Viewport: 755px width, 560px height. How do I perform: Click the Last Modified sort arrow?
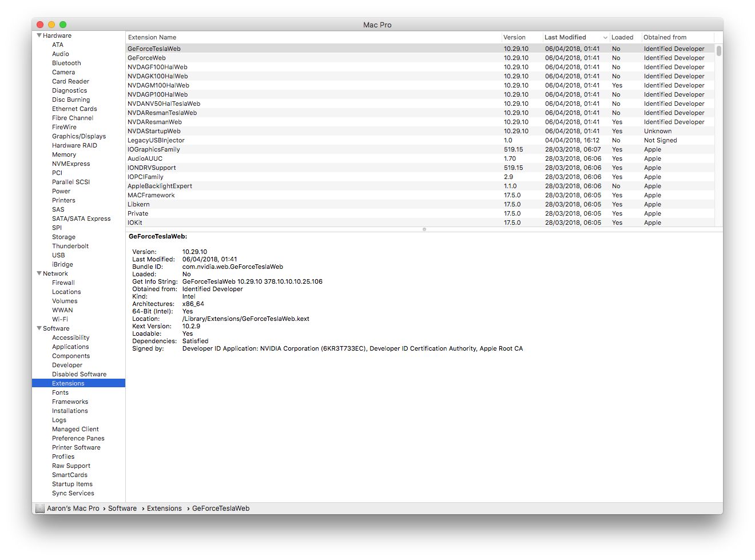click(x=605, y=38)
